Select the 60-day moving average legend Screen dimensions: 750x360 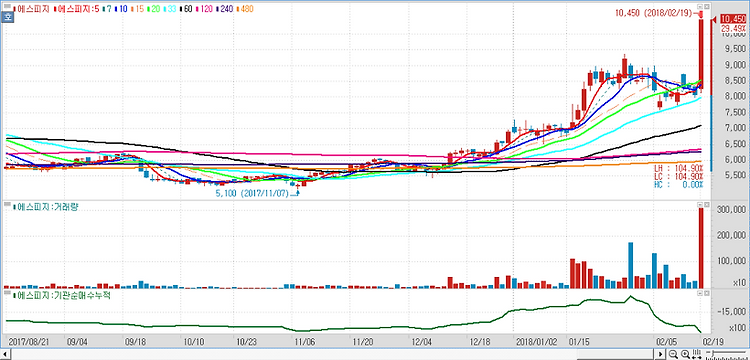pyautogui.click(x=186, y=9)
